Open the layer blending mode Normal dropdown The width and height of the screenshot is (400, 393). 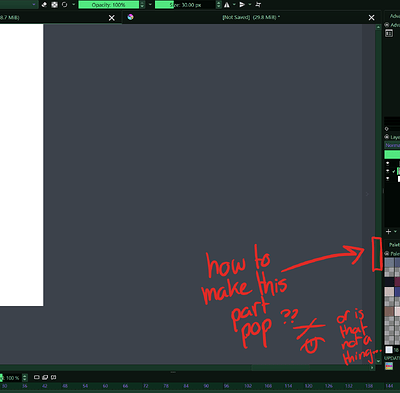392,145
